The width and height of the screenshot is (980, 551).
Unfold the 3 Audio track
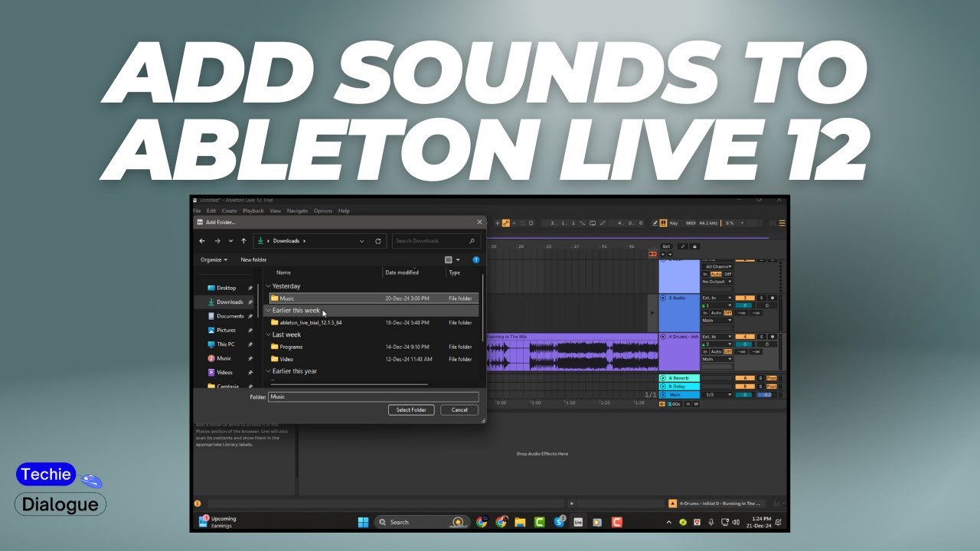[x=663, y=298]
